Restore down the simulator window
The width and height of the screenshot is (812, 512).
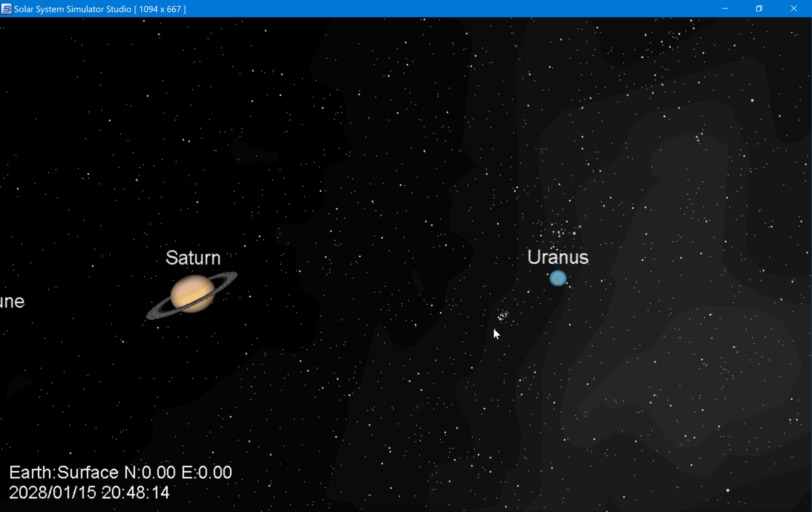coord(759,9)
